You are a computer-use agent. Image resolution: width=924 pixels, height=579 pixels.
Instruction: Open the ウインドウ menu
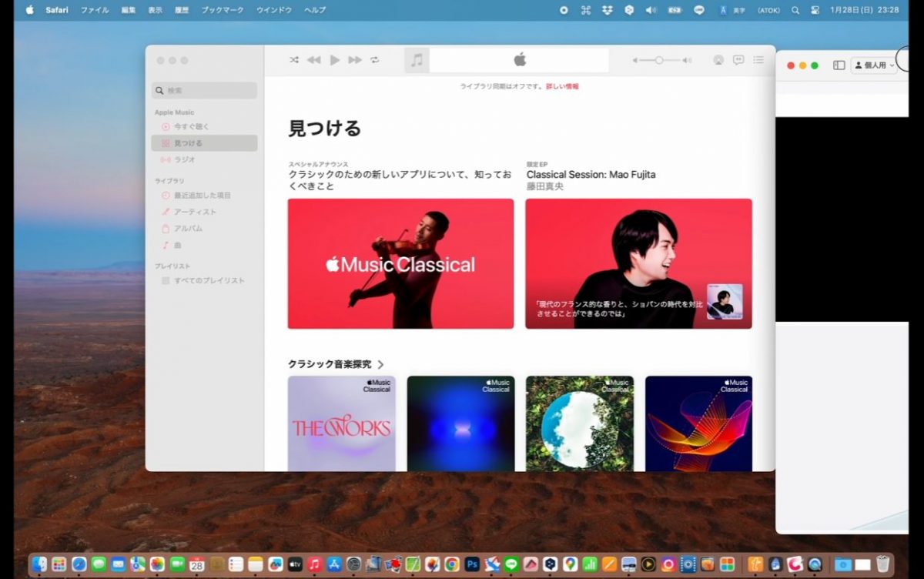[x=274, y=10]
